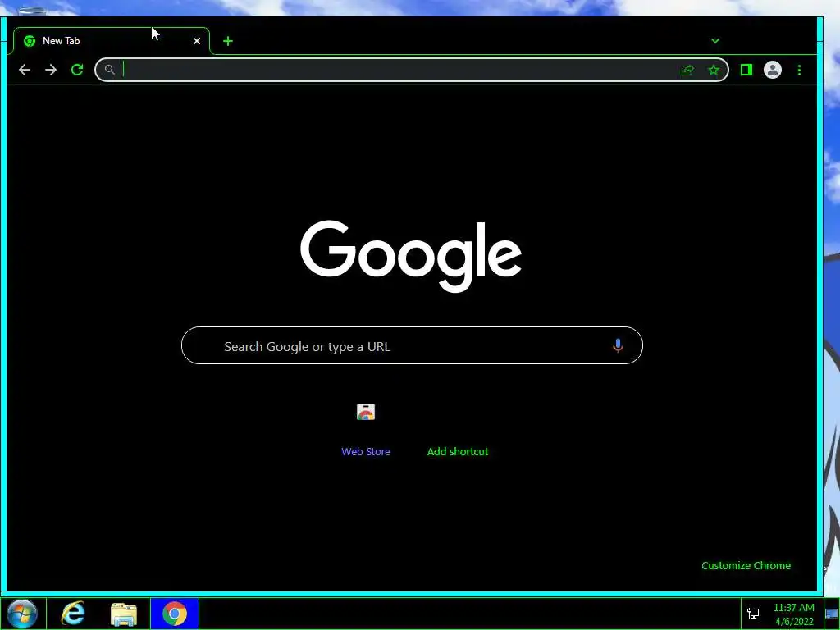Click the Web Store label
Image resolution: width=840 pixels, height=630 pixels.
pyautogui.click(x=366, y=452)
